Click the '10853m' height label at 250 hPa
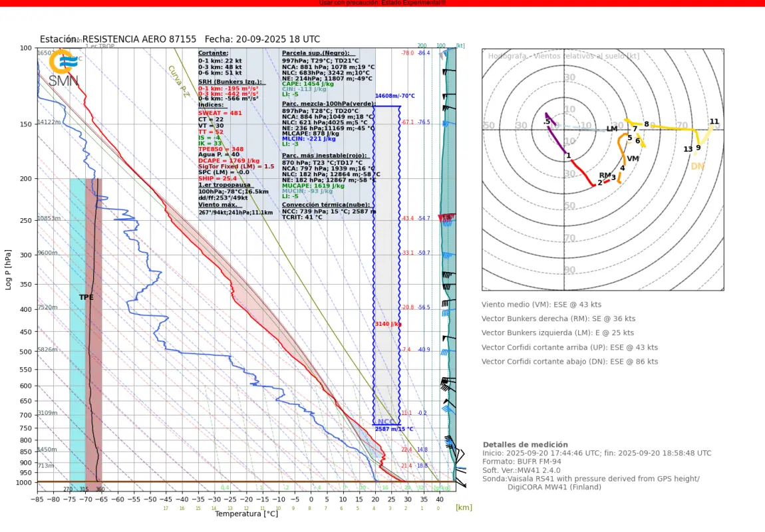The width and height of the screenshot is (765, 532). (x=49, y=219)
